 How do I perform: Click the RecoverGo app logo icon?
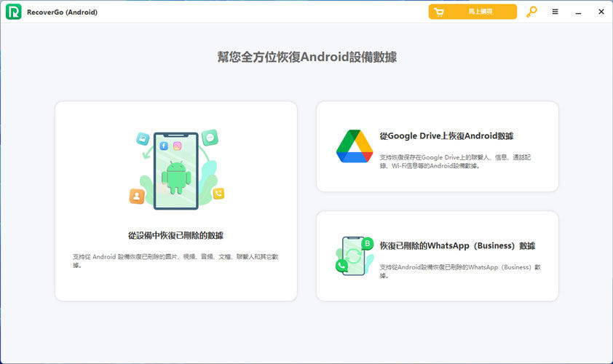click(13, 12)
